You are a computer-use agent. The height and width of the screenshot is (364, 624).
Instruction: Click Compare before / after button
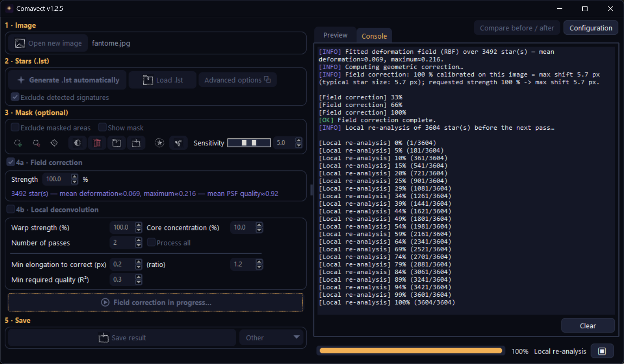coord(517,28)
